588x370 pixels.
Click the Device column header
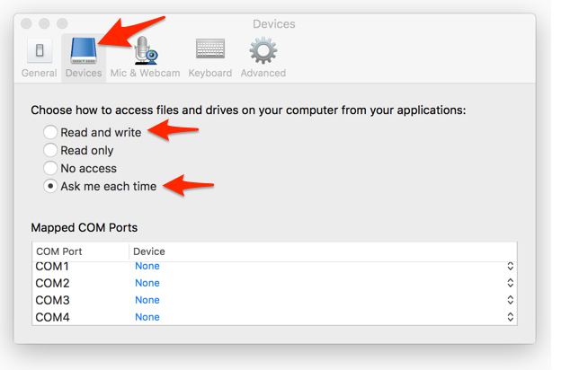(x=149, y=251)
